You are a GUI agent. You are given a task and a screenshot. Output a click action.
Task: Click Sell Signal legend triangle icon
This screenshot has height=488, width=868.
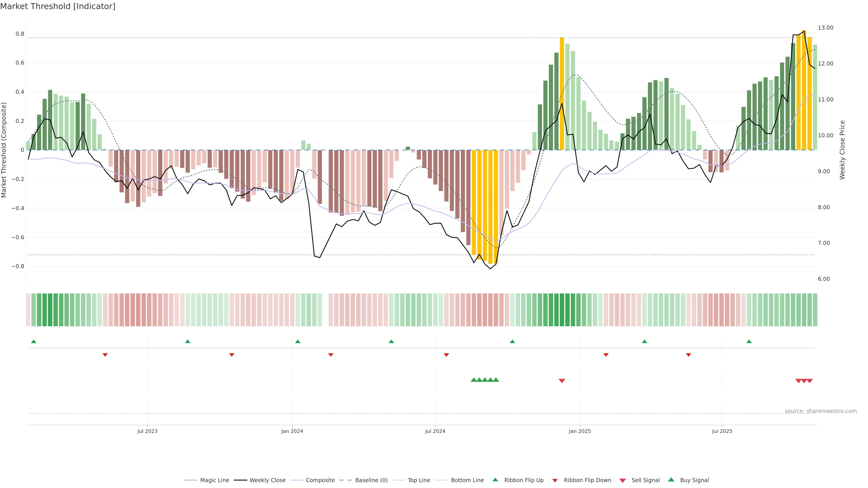[x=623, y=481]
